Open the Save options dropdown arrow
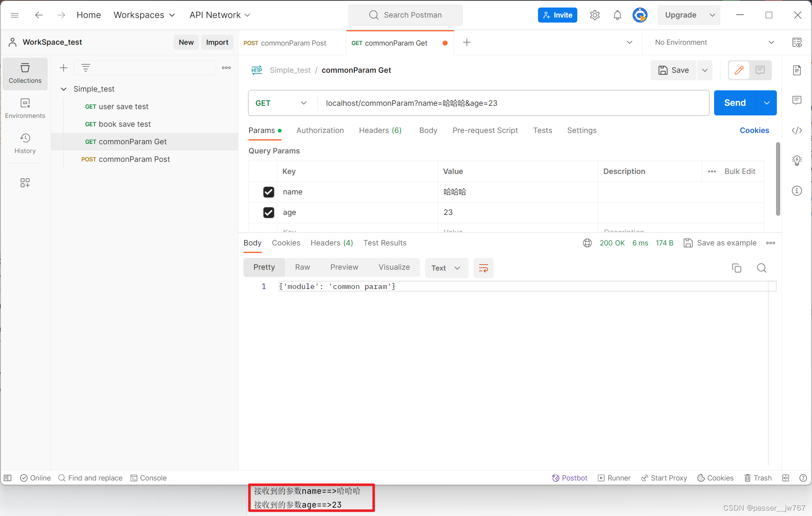Image resolution: width=812 pixels, height=516 pixels. click(x=705, y=70)
